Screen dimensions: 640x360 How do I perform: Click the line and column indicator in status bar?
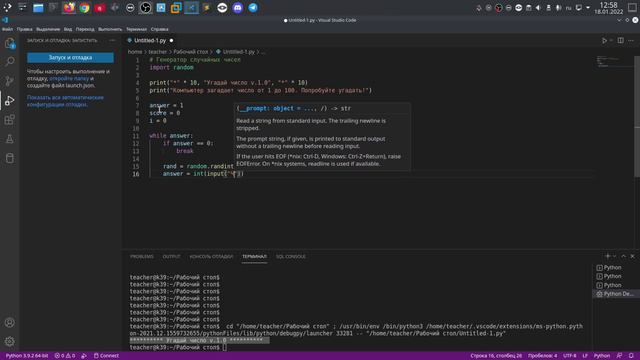496,356
